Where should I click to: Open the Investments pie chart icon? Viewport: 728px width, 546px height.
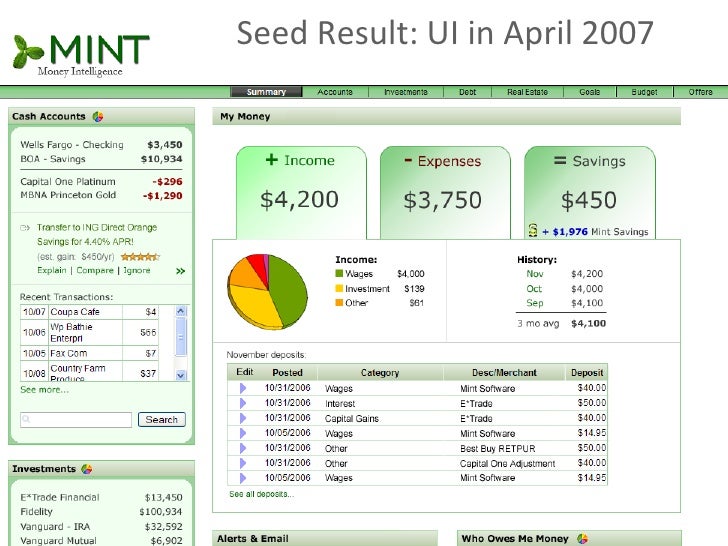coord(87,469)
